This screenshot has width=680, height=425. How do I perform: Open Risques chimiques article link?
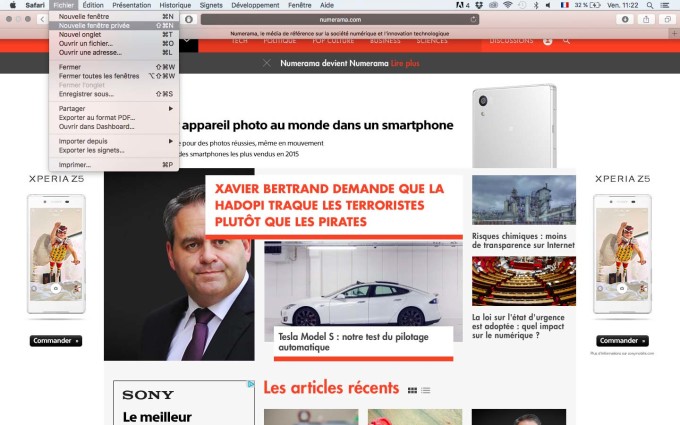(x=523, y=241)
